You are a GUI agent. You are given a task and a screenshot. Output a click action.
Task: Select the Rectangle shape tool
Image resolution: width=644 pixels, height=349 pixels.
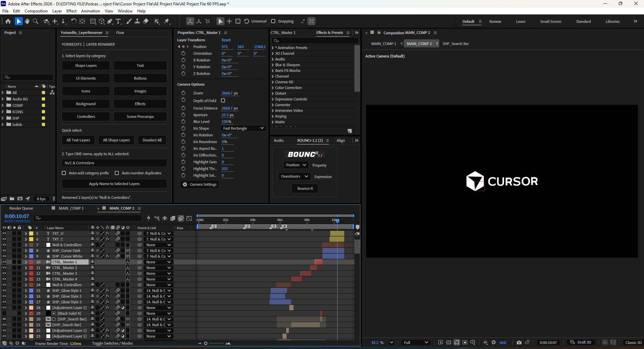(93, 21)
